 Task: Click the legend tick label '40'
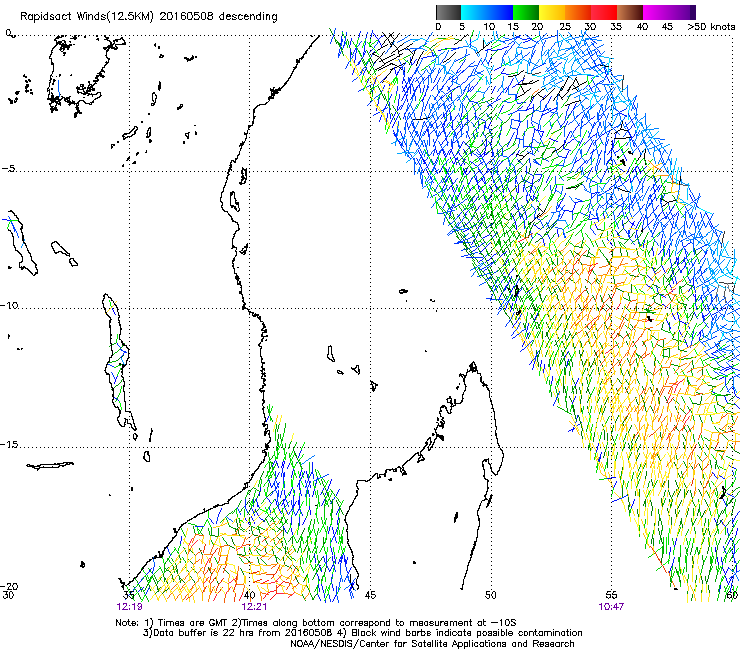tap(642, 27)
